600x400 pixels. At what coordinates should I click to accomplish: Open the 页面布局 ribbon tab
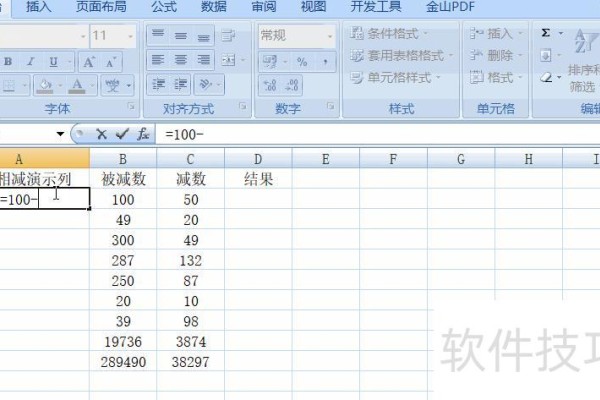click(101, 7)
